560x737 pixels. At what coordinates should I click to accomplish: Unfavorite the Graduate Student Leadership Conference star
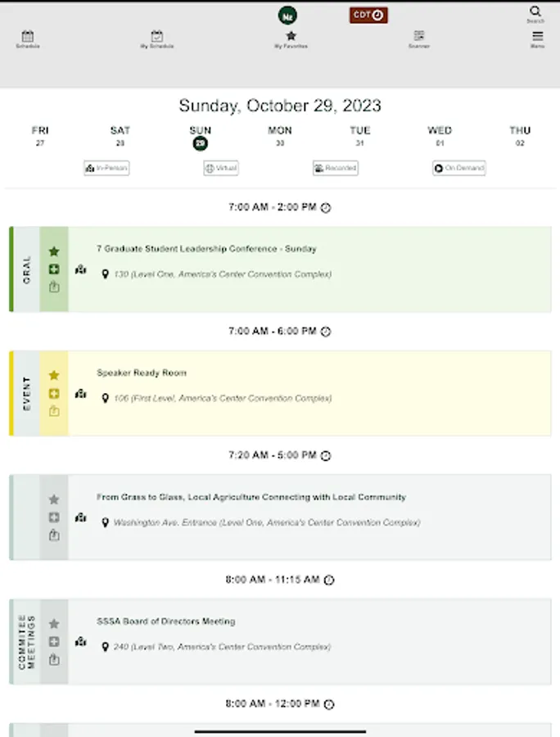pyautogui.click(x=54, y=252)
